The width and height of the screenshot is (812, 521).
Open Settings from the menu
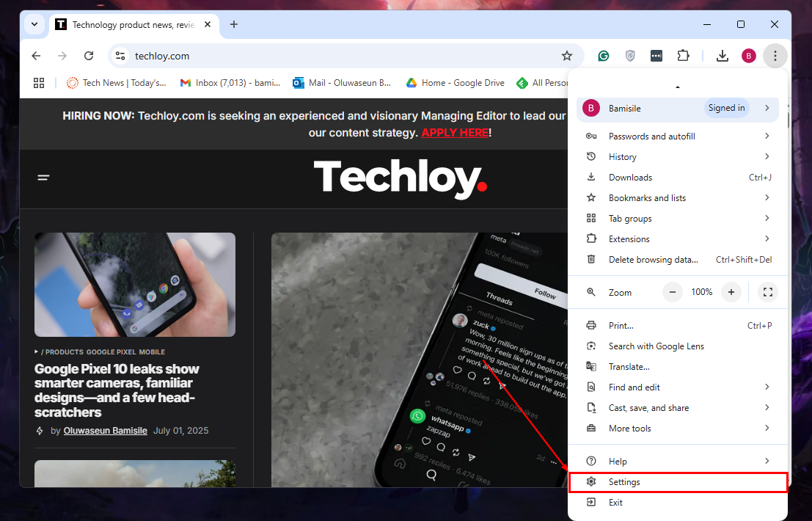click(x=677, y=481)
